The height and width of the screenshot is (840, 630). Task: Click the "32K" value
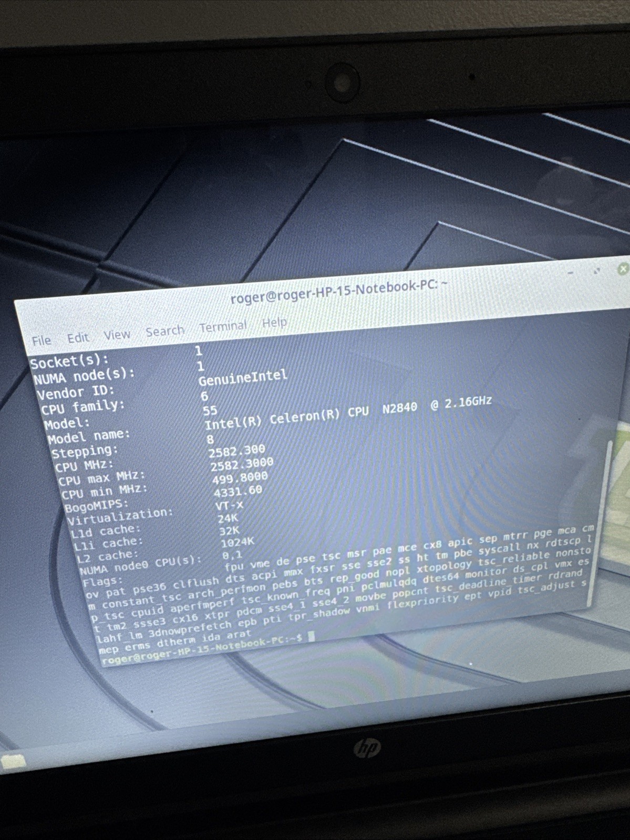point(229,531)
